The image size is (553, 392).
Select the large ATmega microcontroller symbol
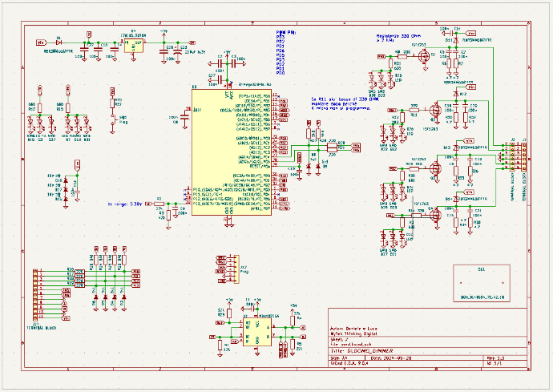tap(232, 152)
